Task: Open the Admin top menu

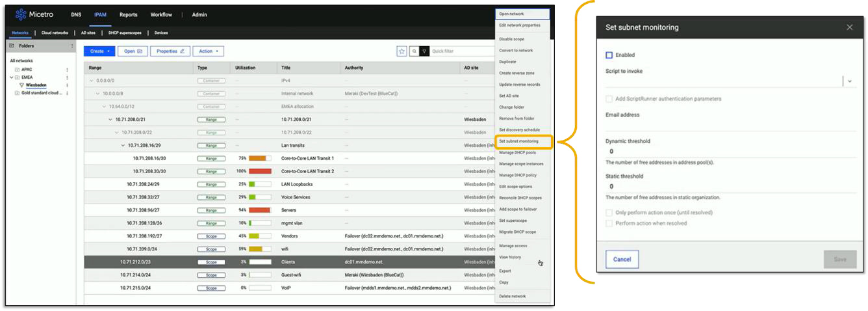Action: click(x=199, y=14)
